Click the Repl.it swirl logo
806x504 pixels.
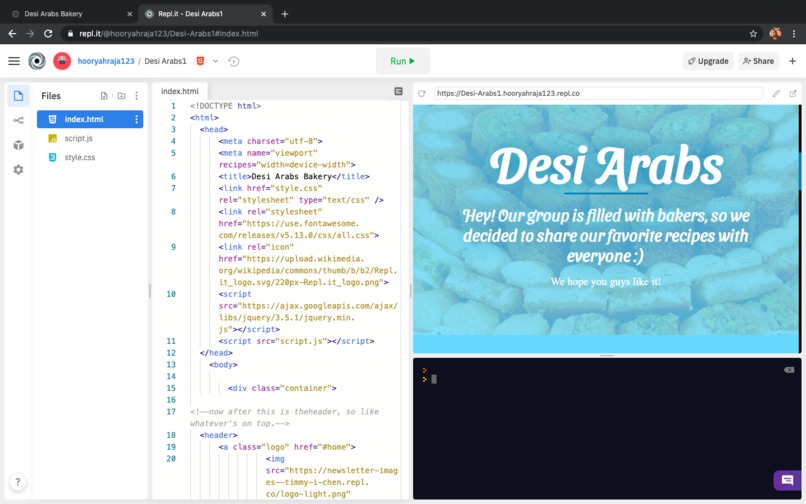pyautogui.click(x=36, y=61)
